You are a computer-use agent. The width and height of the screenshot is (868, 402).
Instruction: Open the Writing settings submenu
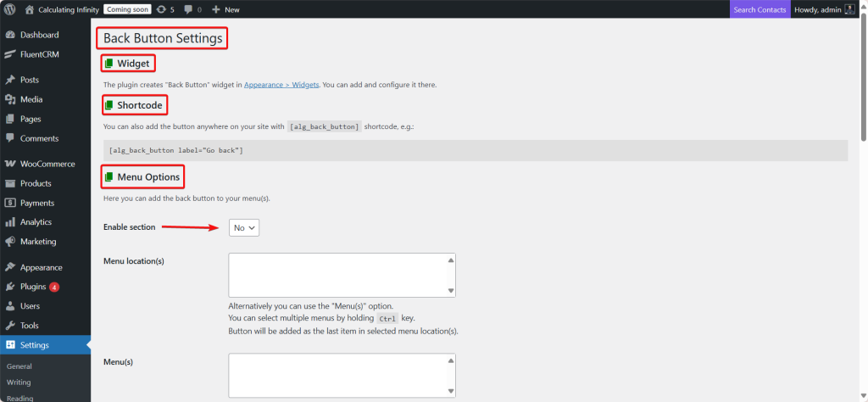19,382
